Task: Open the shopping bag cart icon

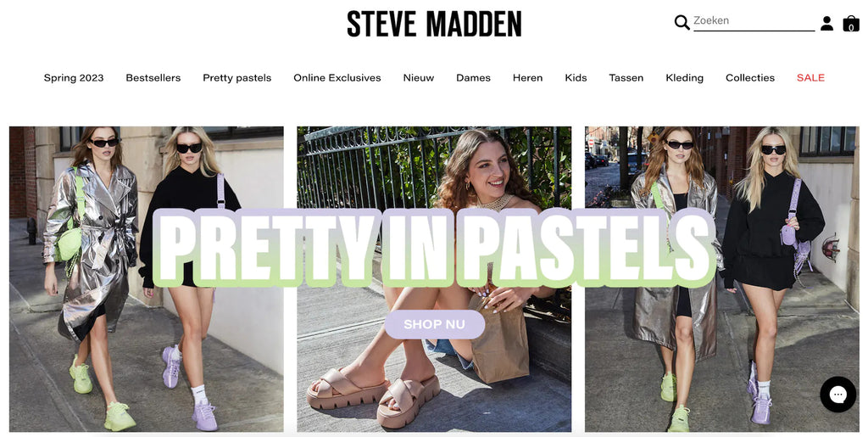Action: coord(851,23)
